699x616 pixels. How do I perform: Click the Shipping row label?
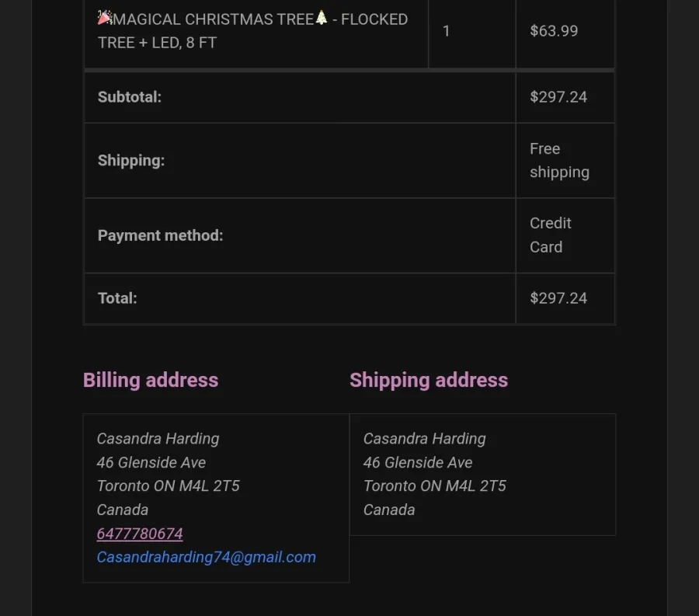click(131, 161)
